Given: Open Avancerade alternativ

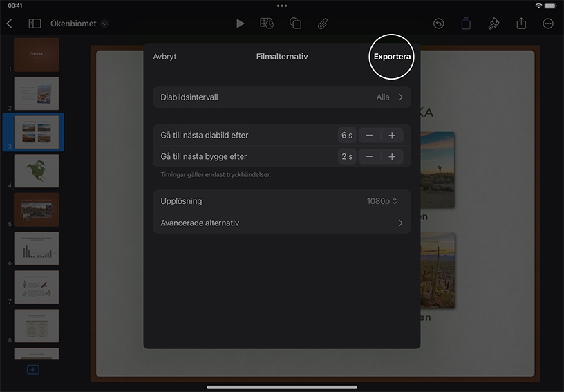Looking at the screenshot, I should click(x=281, y=223).
